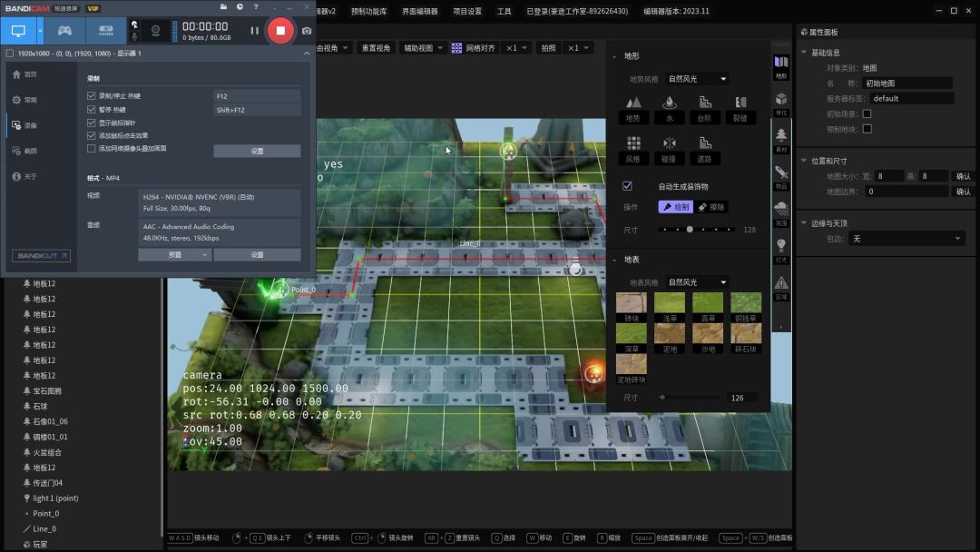980x552 pixels.
Task: Click 确认 next to 地图边界
Action: [x=963, y=192]
